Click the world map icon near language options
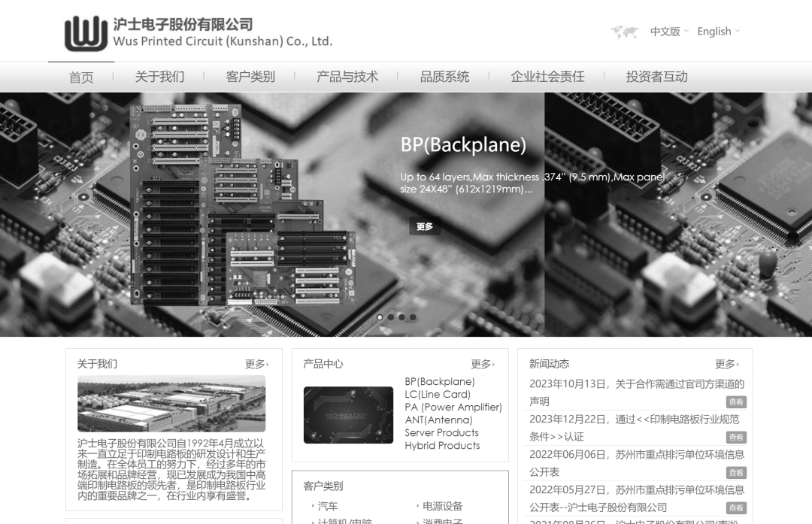 click(x=625, y=32)
